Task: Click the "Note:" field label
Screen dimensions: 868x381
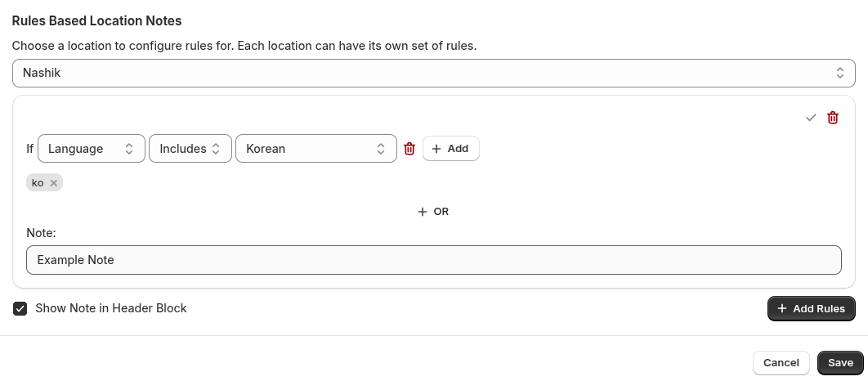Action: point(41,233)
